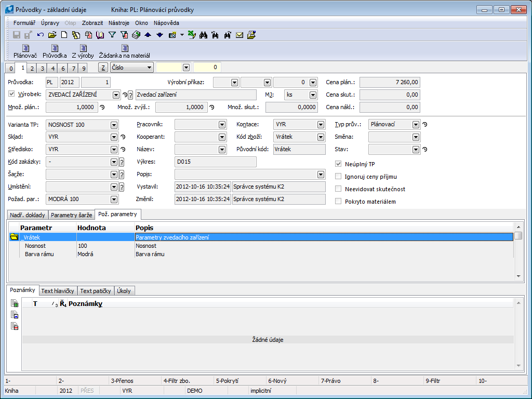Screen dimensions: 532x399
Task: Click the undo arrow toolbar icon
Action: 41,35
